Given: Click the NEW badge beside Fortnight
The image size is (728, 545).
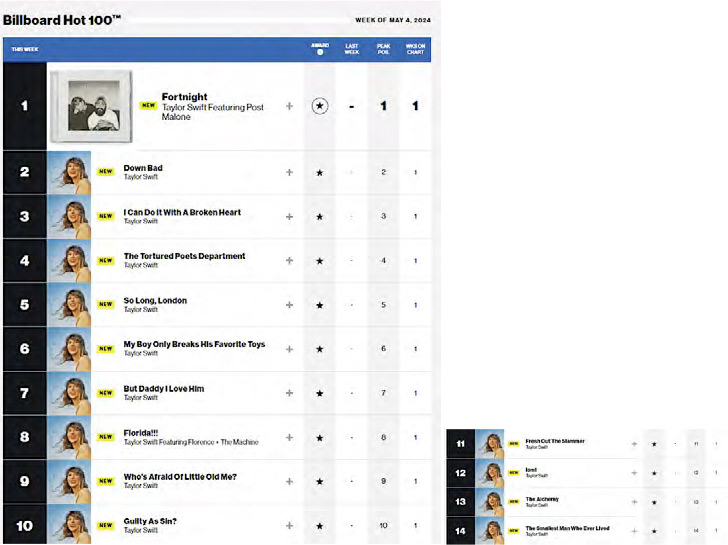Looking at the screenshot, I should pos(148,105).
